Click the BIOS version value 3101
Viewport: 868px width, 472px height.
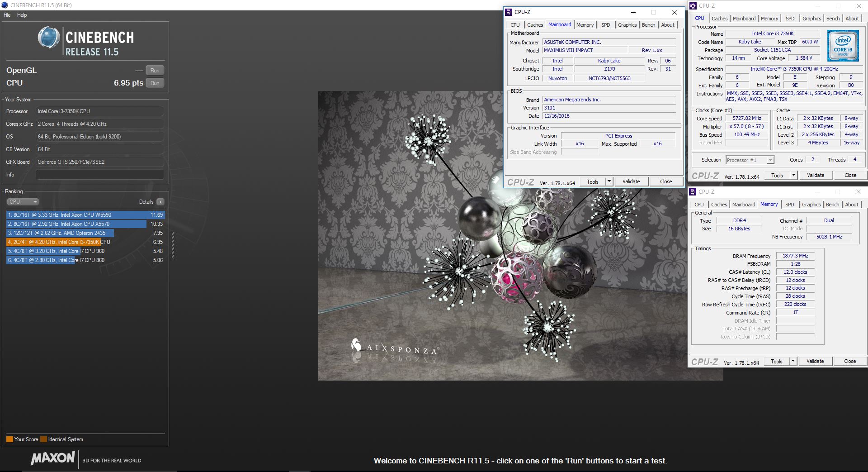point(609,108)
